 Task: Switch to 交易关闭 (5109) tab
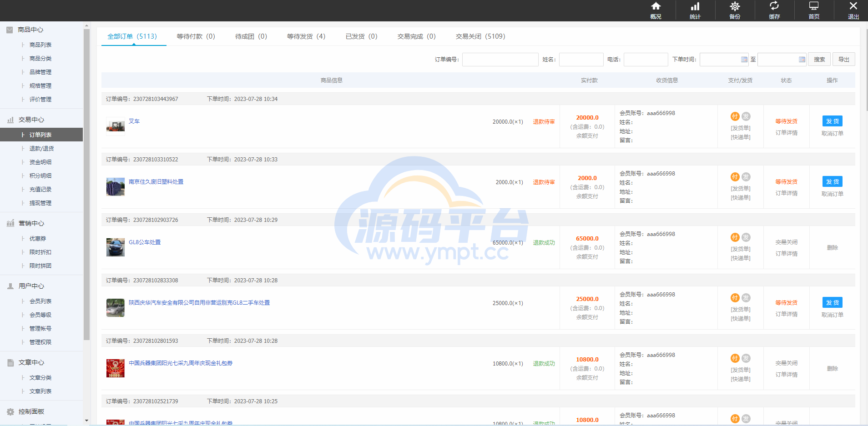[x=480, y=36]
